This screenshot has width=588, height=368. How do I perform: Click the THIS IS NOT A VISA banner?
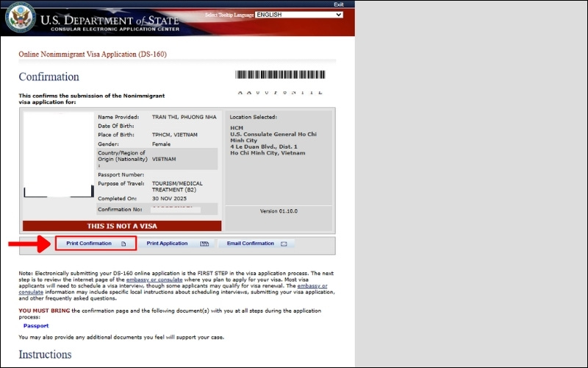coord(122,226)
